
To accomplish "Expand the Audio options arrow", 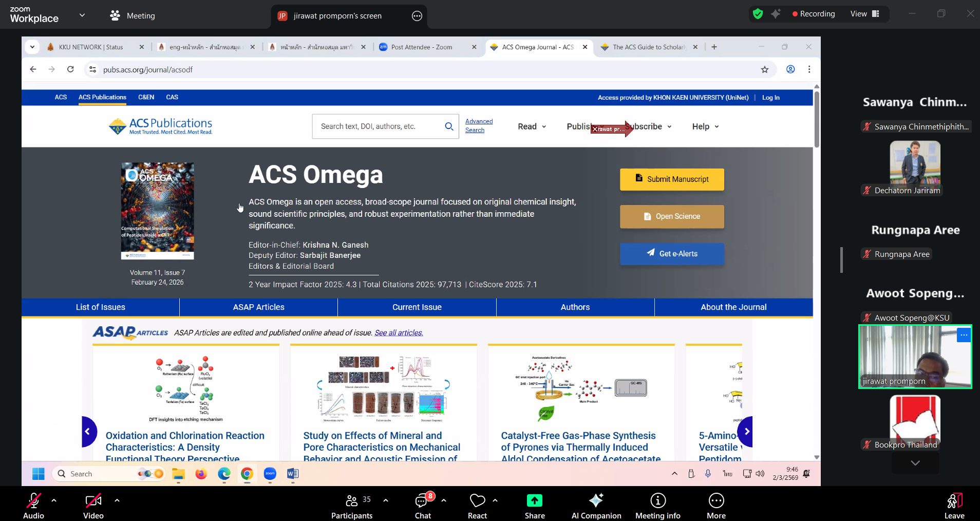I will 54,500.
